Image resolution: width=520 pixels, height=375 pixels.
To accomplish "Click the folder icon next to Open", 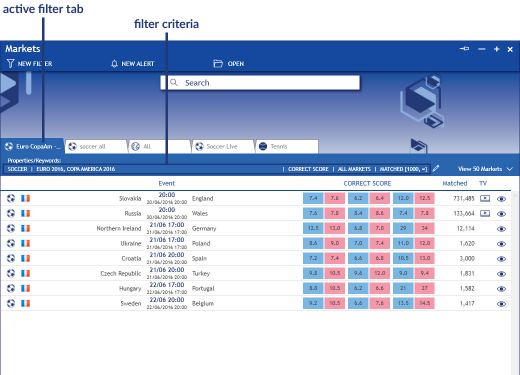I will (x=218, y=63).
